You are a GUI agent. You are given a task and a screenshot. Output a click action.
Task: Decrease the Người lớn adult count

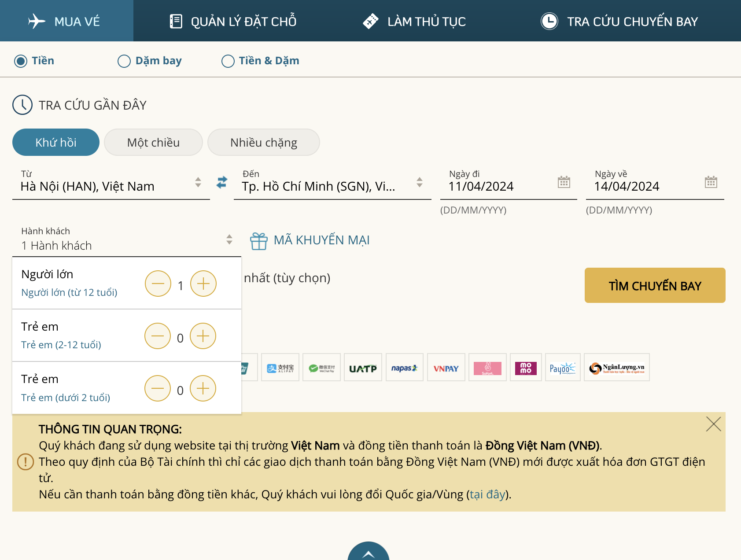pos(158,284)
